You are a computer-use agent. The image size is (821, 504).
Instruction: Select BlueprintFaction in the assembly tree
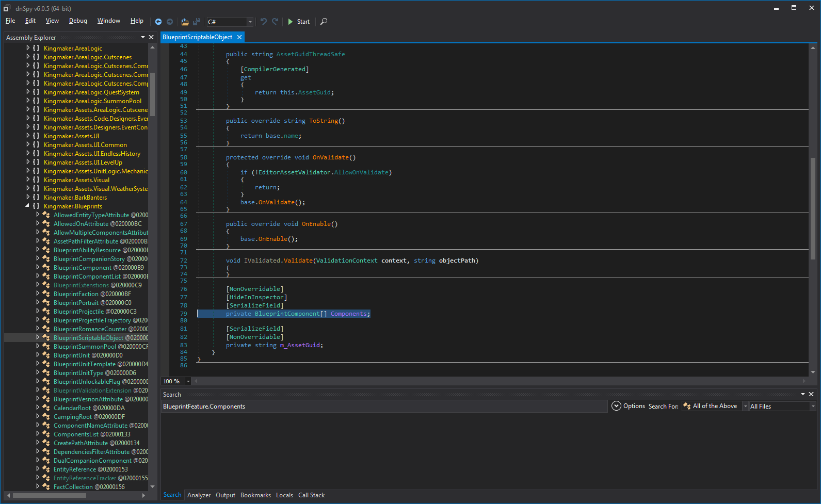[76, 294]
